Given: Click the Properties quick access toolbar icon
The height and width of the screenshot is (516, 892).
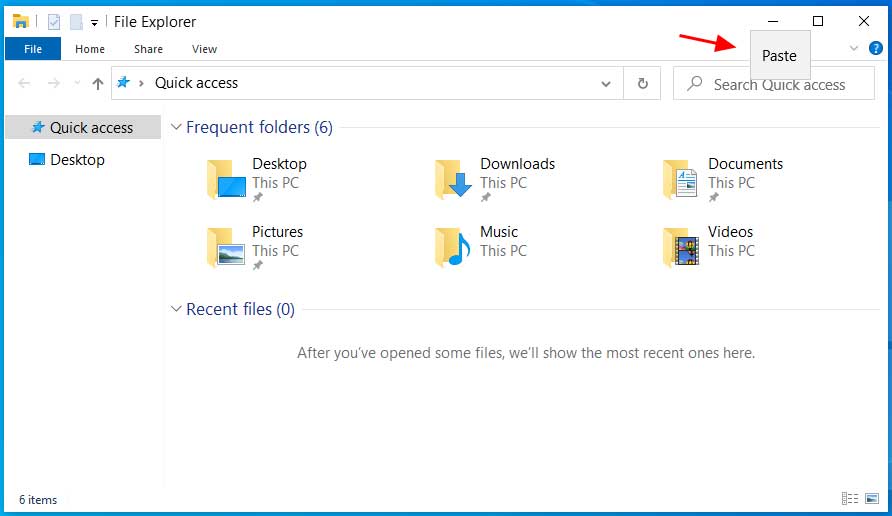Looking at the screenshot, I should [54, 22].
